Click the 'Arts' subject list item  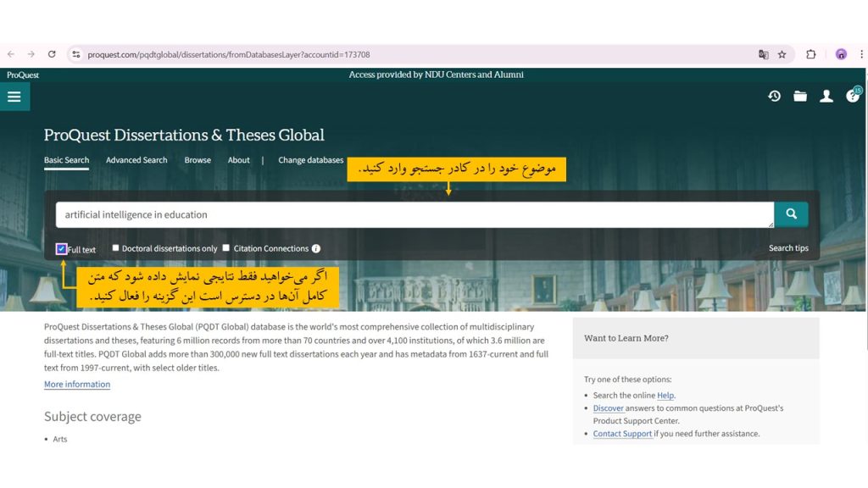60,439
